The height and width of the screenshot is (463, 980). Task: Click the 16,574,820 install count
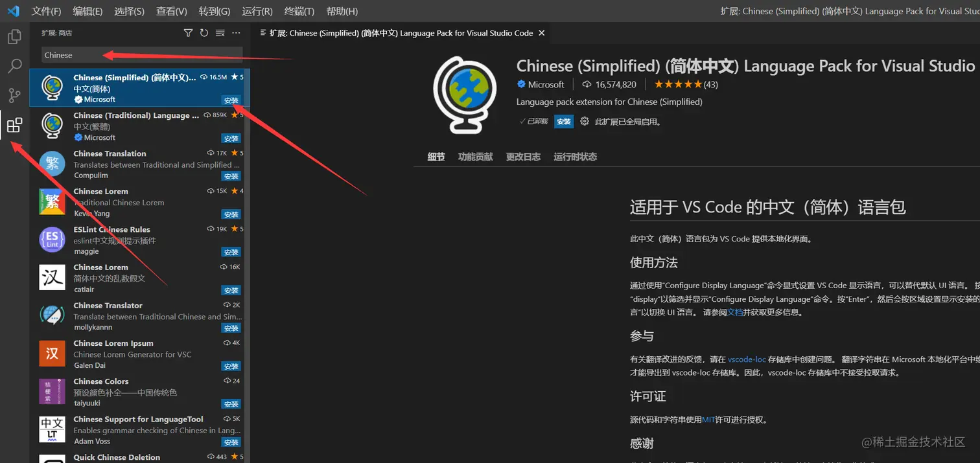click(x=616, y=84)
